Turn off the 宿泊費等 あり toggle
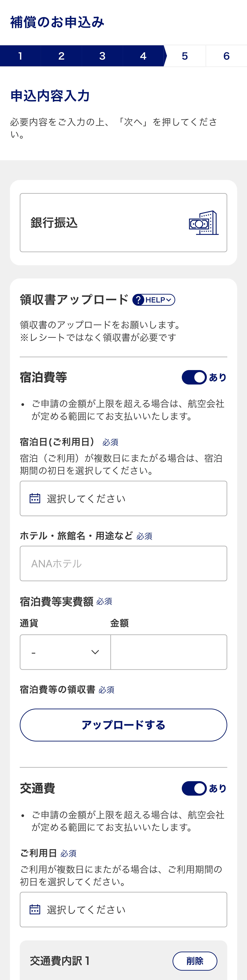 point(194,377)
